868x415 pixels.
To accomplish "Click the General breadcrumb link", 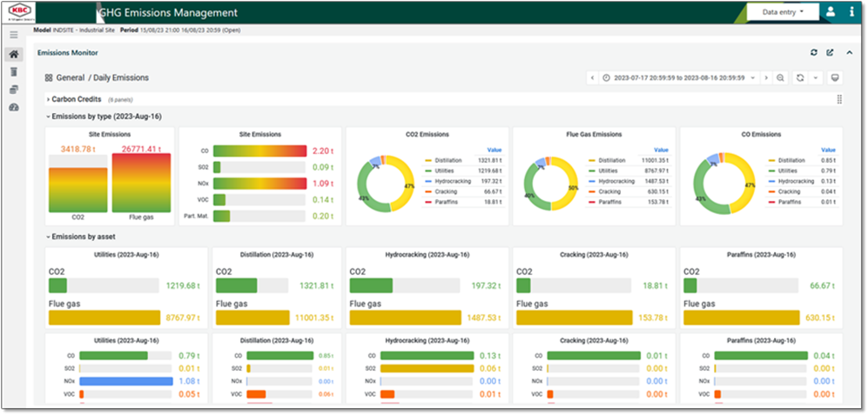I will click(71, 77).
